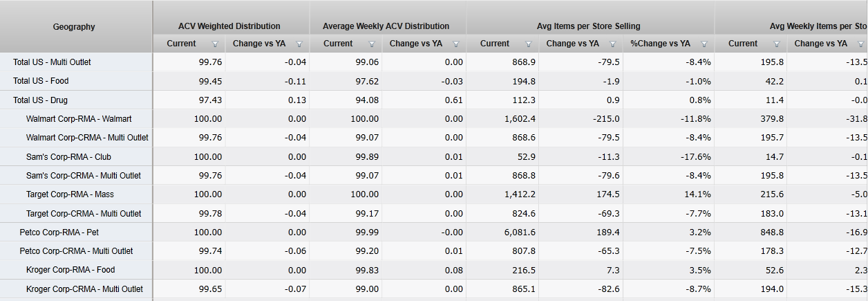
Task: Click the ACV Weighted Distribution group header
Action: [x=229, y=26]
